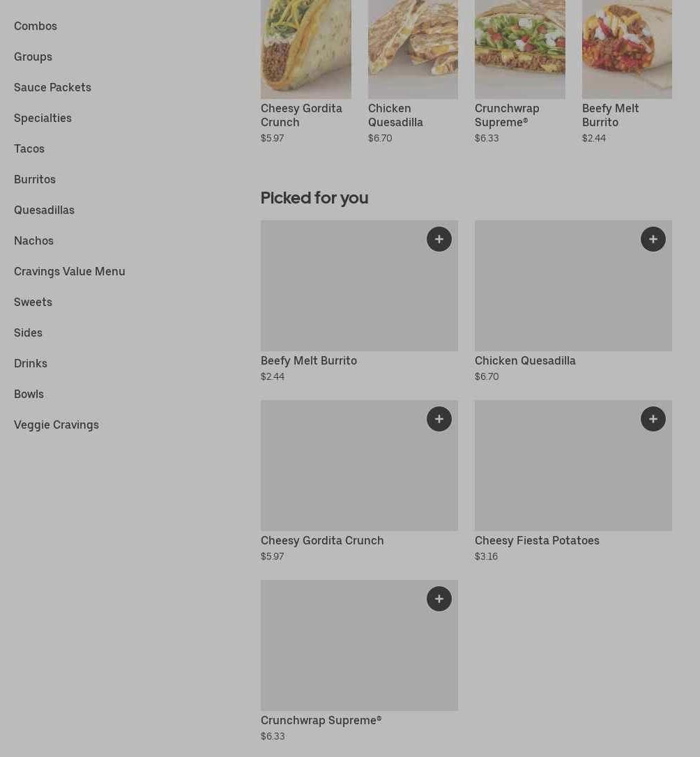Open Burritos in the sidebar
Image resolution: width=700 pixels, height=757 pixels.
point(35,179)
